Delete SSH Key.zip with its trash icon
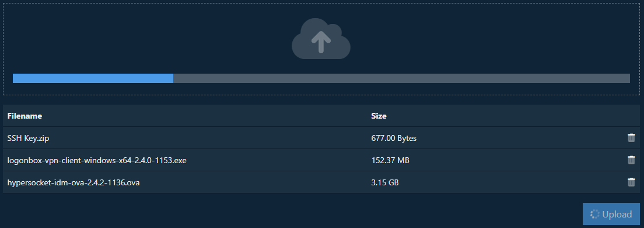The width and height of the screenshot is (644, 228). tap(631, 138)
